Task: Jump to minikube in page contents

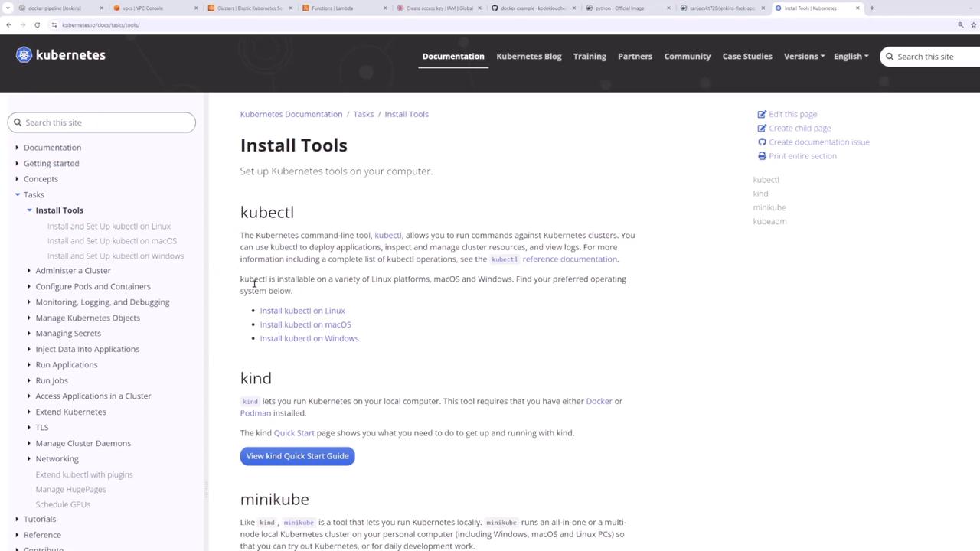Action: click(x=769, y=207)
